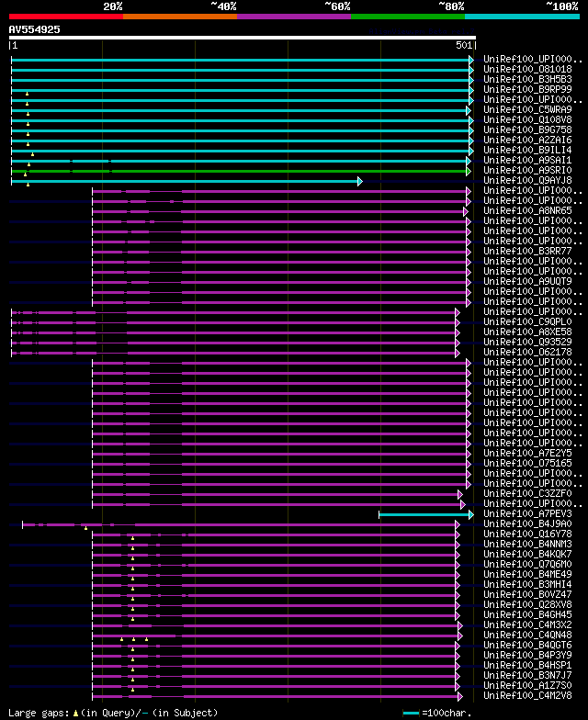Select the UniRef100_B4NNM3 label

[x=527, y=544]
